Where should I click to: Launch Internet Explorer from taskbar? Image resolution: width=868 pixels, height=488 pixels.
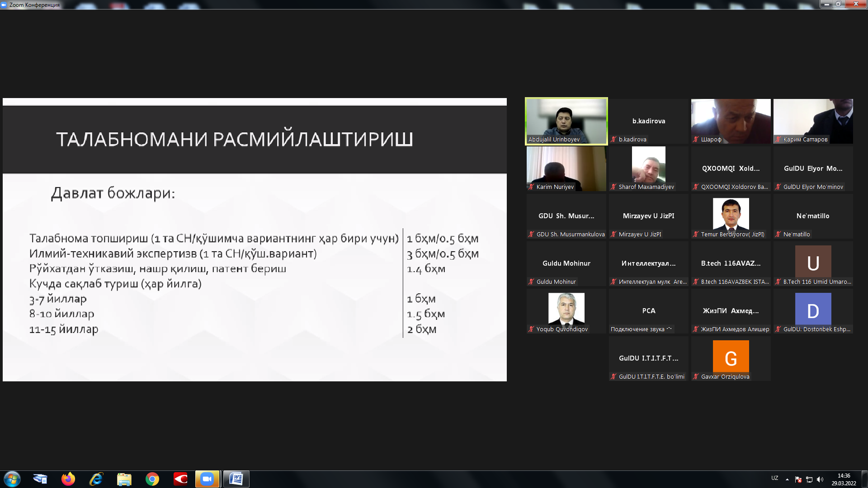point(96,479)
